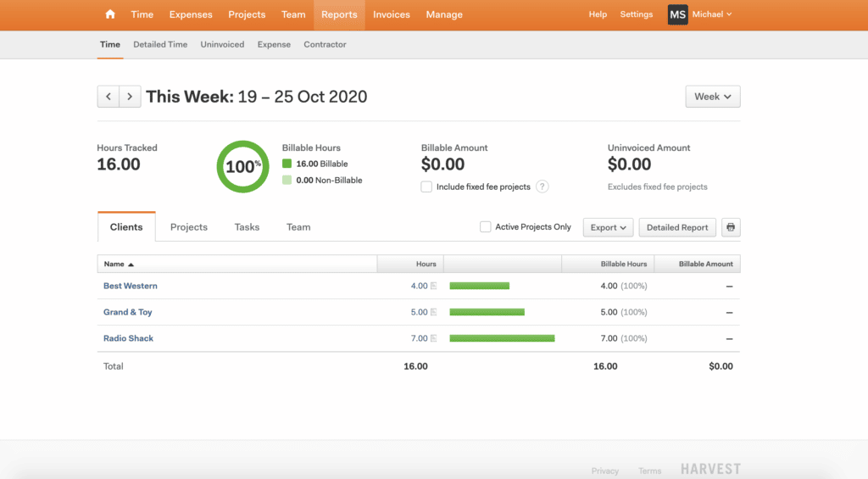Open Best Western hours detail icon
This screenshot has width=868, height=479.
434,287
